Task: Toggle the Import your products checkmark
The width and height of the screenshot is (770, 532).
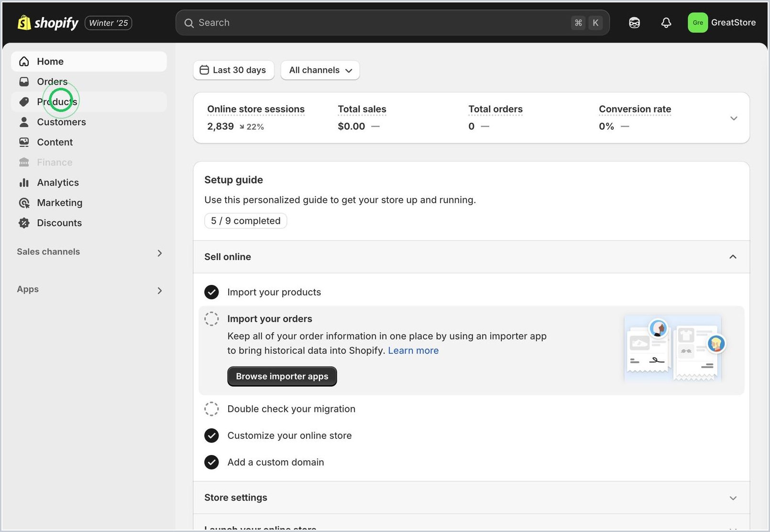Action: [211, 292]
